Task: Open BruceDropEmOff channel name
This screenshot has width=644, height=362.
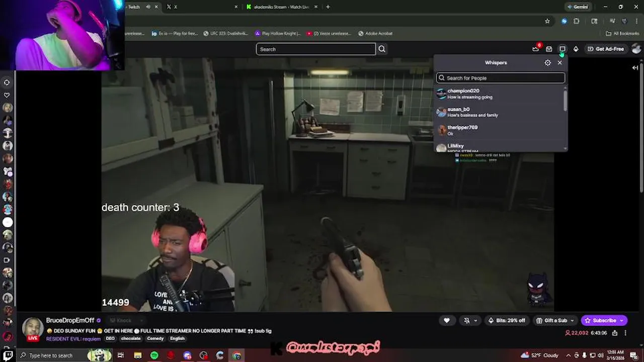Action: (70, 320)
